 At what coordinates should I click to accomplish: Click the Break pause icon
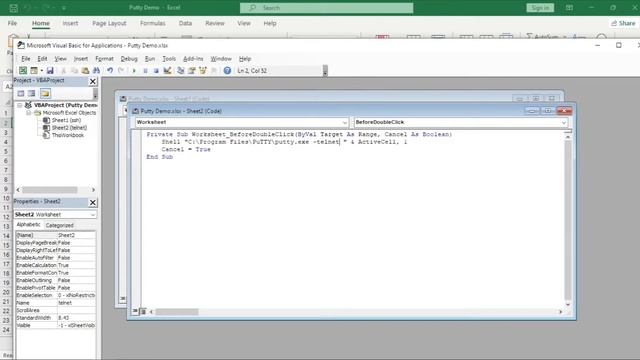pyautogui.click(x=145, y=71)
